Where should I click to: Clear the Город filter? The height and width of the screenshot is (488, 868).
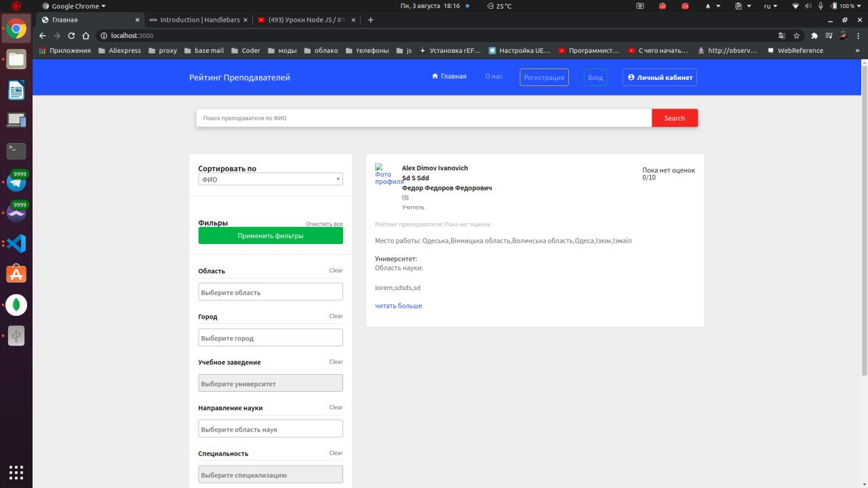[336, 316]
